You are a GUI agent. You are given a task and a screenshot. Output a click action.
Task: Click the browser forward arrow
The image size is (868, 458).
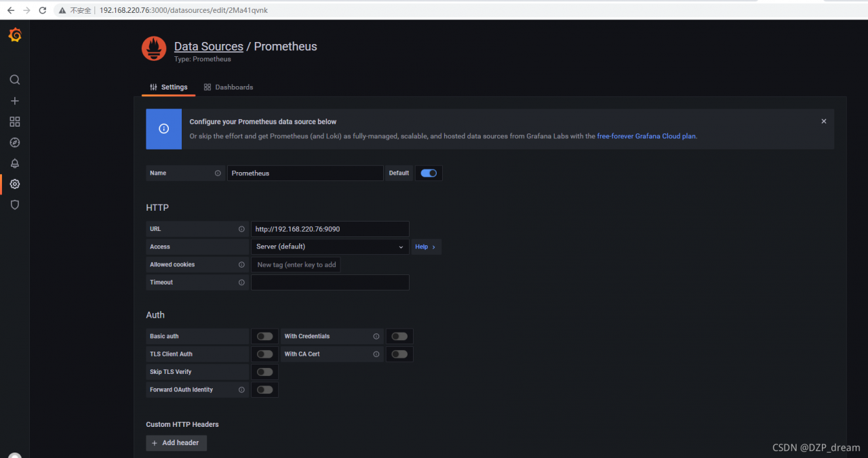point(26,10)
